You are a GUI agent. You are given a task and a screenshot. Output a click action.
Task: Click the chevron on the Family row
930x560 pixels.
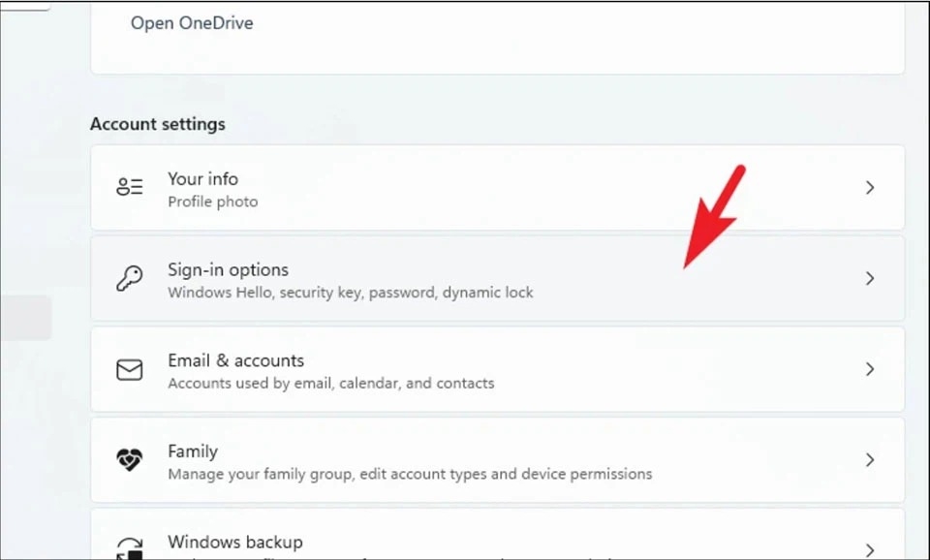(870, 460)
